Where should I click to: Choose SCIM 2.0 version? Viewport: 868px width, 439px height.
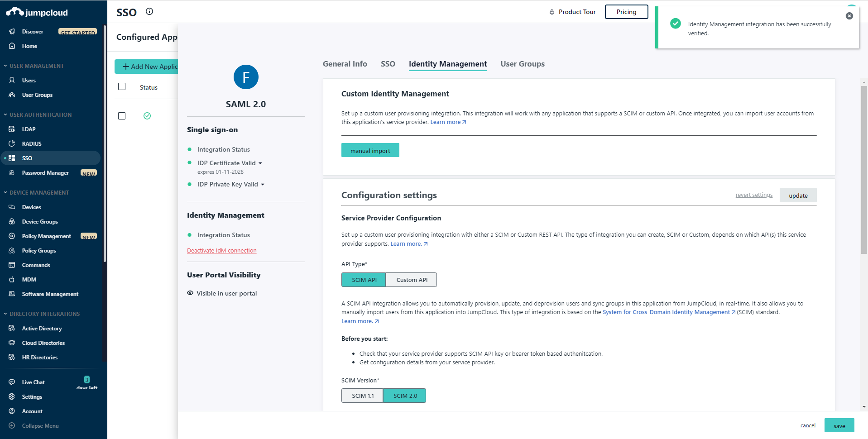405,396
